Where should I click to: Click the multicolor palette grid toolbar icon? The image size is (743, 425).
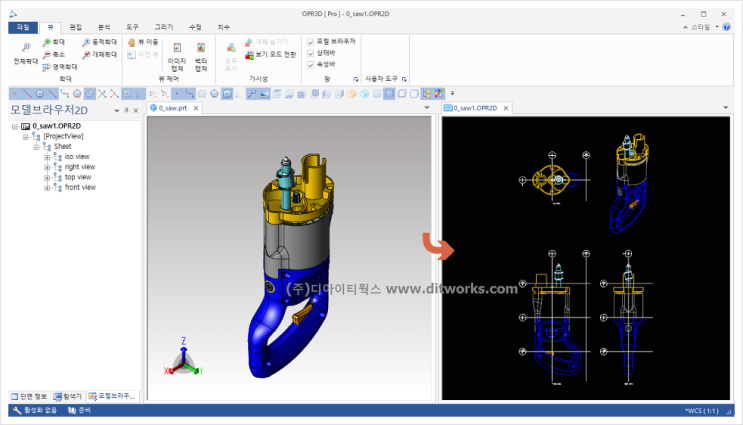pyautogui.click(x=439, y=94)
